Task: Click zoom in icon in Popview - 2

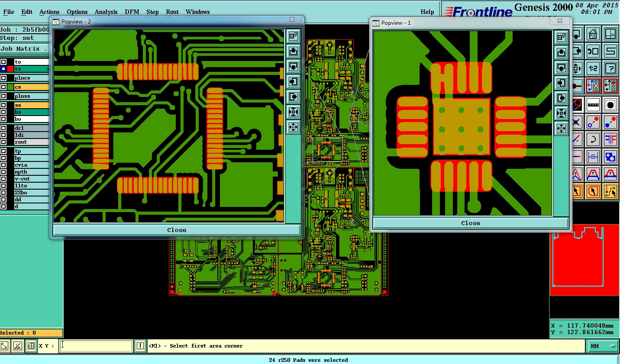Action: [x=293, y=112]
